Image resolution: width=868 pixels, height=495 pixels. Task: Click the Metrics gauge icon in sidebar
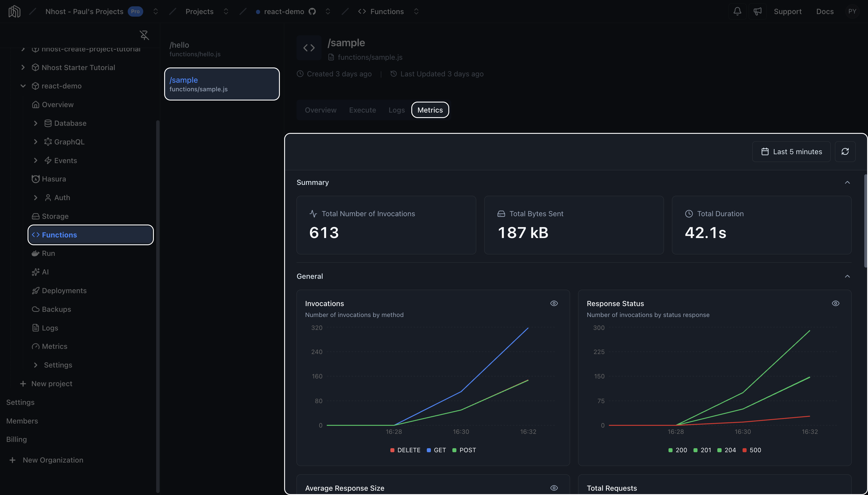(x=35, y=347)
